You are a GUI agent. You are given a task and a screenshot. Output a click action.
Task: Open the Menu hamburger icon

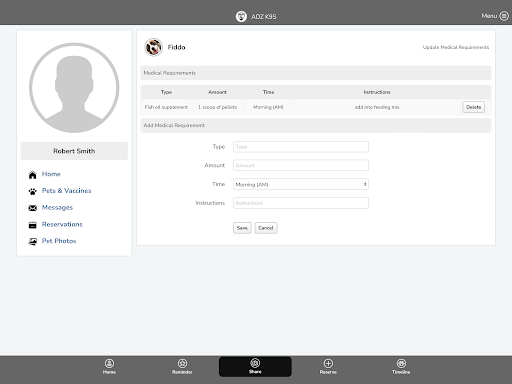pos(504,16)
